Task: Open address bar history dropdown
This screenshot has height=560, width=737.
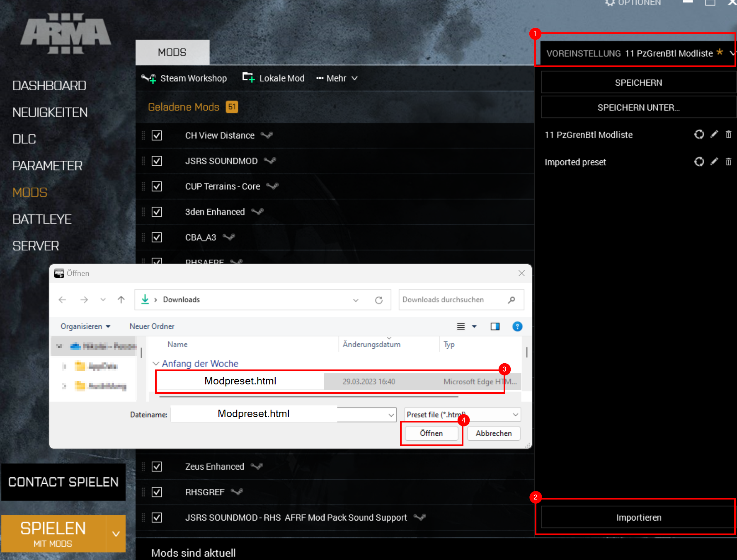Action: 356,300
